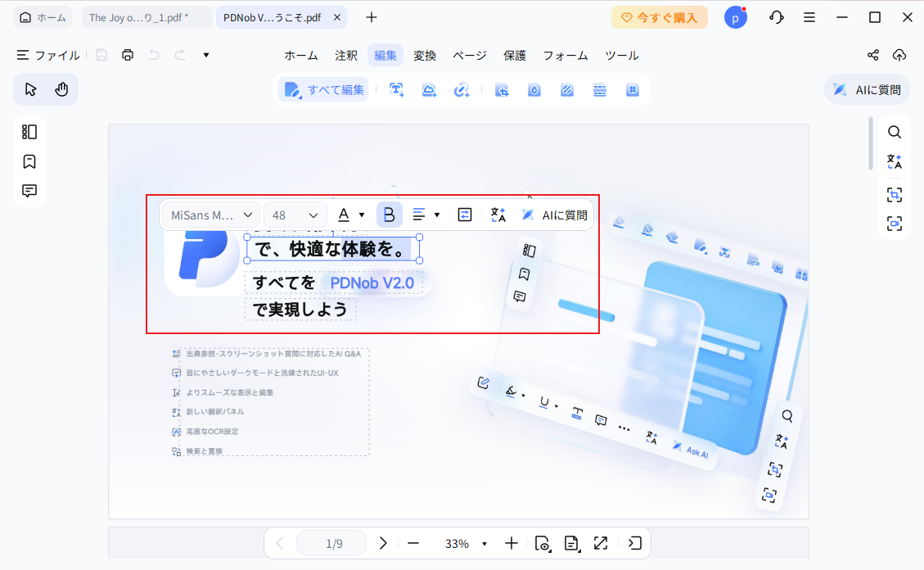This screenshot has height=570, width=924.
Task: Open the Bates numbering tool
Action: (x=633, y=90)
